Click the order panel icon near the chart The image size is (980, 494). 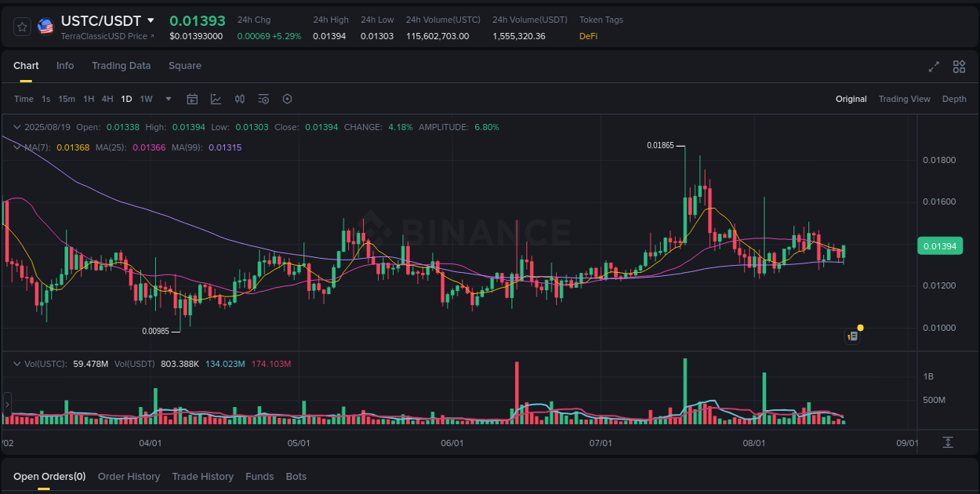852,336
